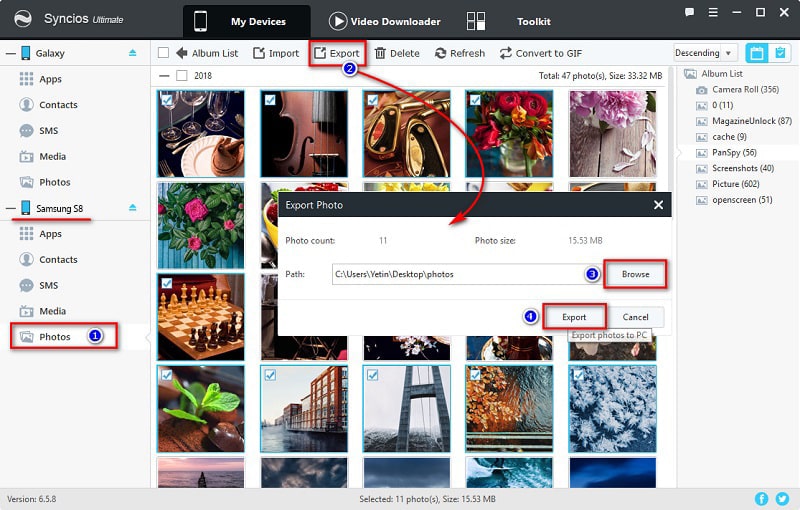Click Import in the toolbar

click(276, 53)
